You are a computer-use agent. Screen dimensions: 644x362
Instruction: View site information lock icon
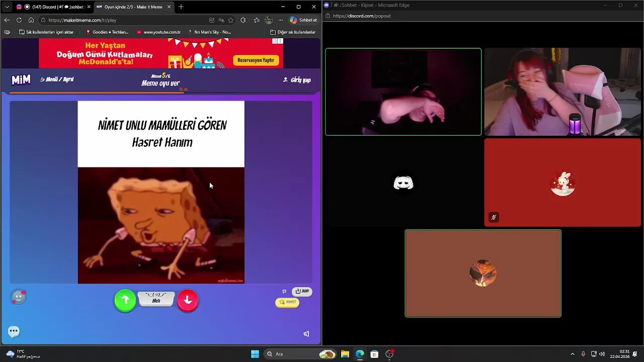44,20
